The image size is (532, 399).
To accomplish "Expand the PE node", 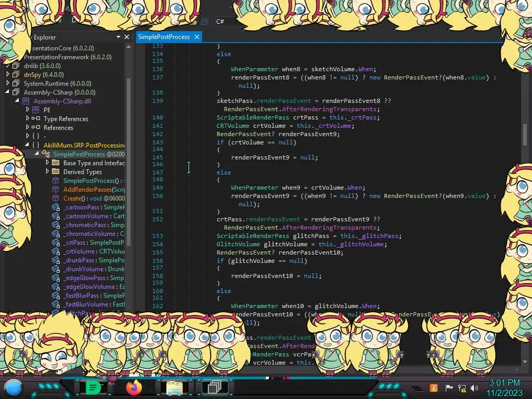I will (27, 109).
